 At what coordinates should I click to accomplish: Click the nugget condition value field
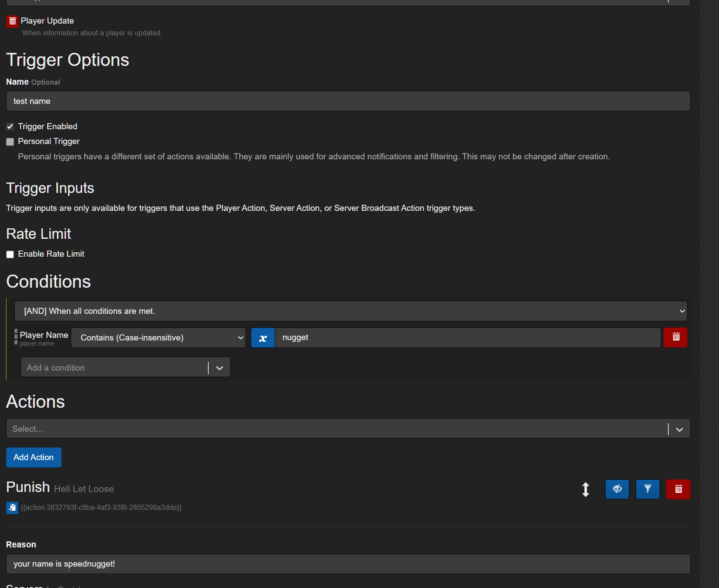[x=467, y=338]
